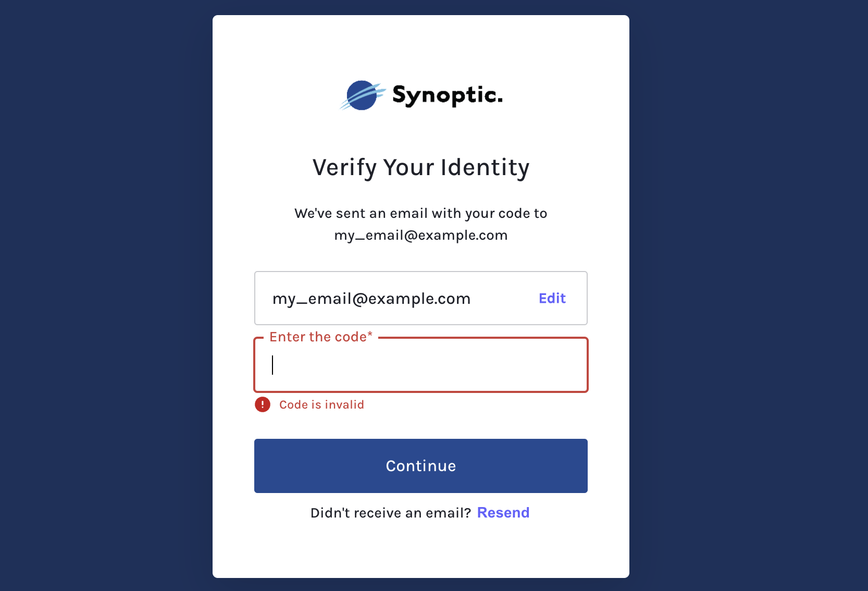Click the Verify Your Identity heading
The width and height of the screenshot is (868, 591).
click(x=421, y=168)
